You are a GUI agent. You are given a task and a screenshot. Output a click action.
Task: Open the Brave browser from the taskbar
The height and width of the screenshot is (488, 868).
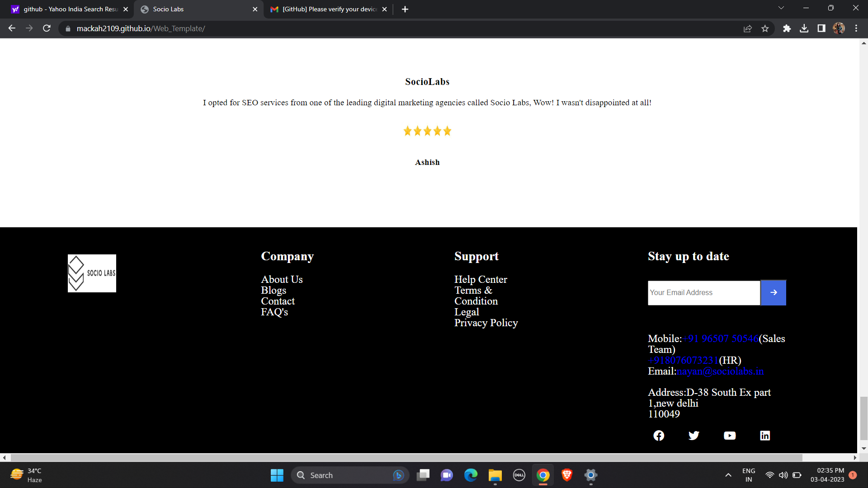pos(566,475)
